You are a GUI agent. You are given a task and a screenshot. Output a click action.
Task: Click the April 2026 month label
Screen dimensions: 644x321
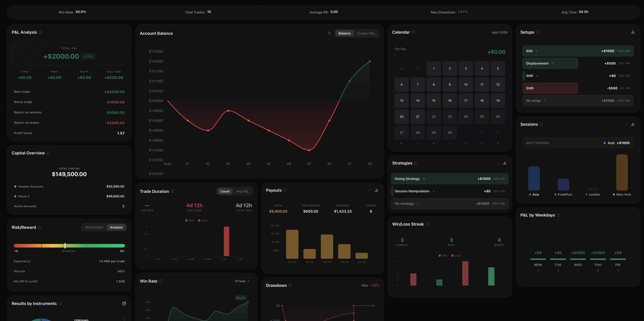click(x=499, y=32)
